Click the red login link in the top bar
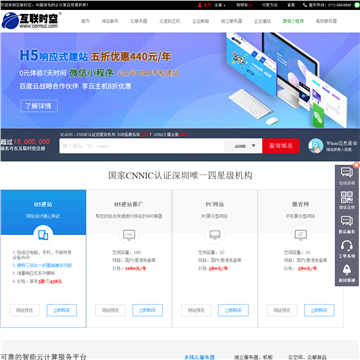This screenshot has width=360, height=360. pyautogui.click(x=207, y=5)
